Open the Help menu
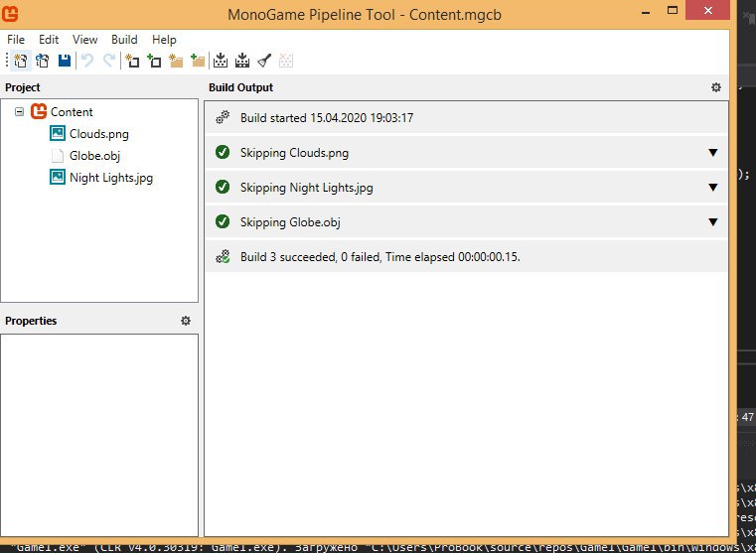Image resolution: width=756 pixels, height=553 pixels. pos(164,40)
